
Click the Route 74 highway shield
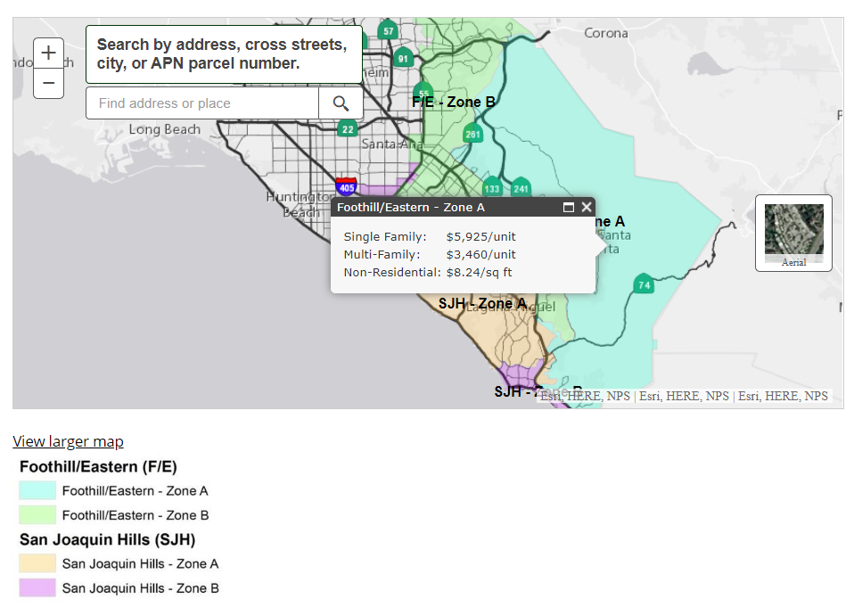pyautogui.click(x=643, y=284)
